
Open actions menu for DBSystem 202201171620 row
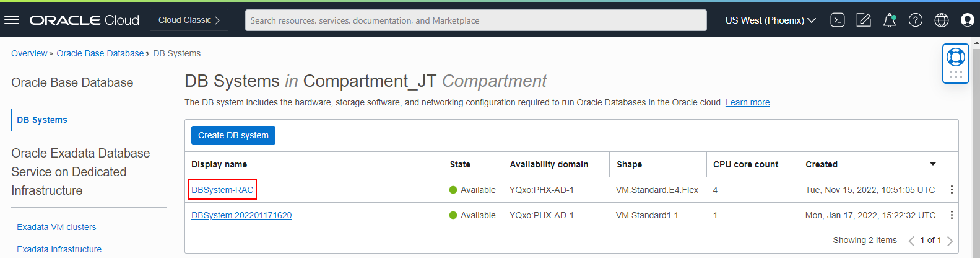click(x=952, y=215)
